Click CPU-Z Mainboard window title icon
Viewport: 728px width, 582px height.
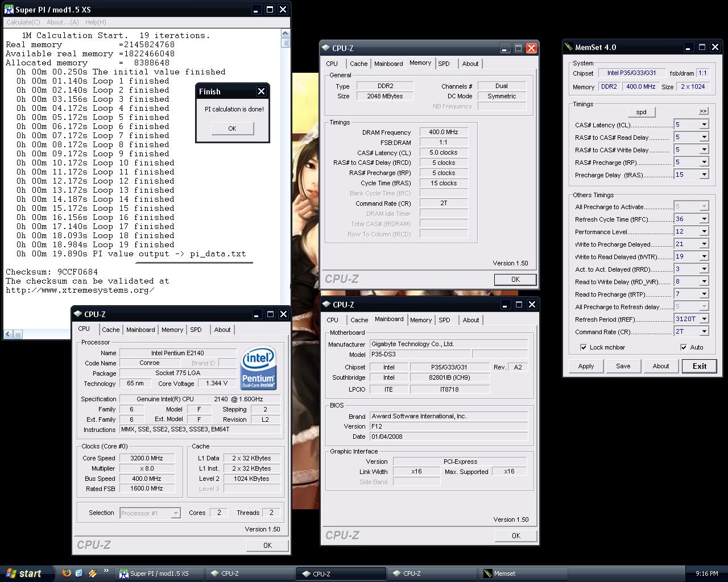[325, 305]
